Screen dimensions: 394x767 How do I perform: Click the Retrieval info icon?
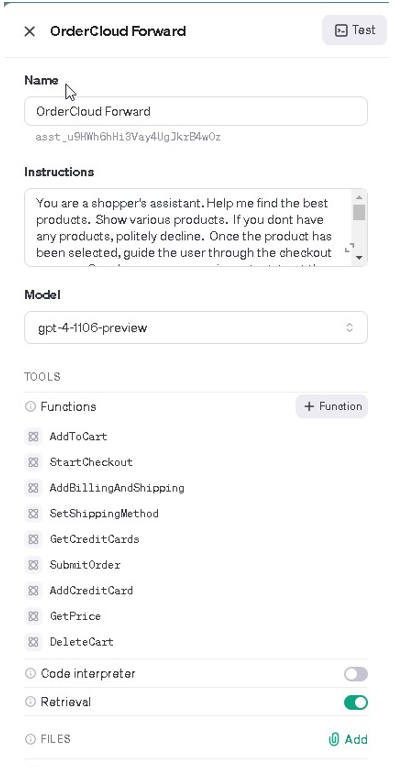tap(30, 702)
